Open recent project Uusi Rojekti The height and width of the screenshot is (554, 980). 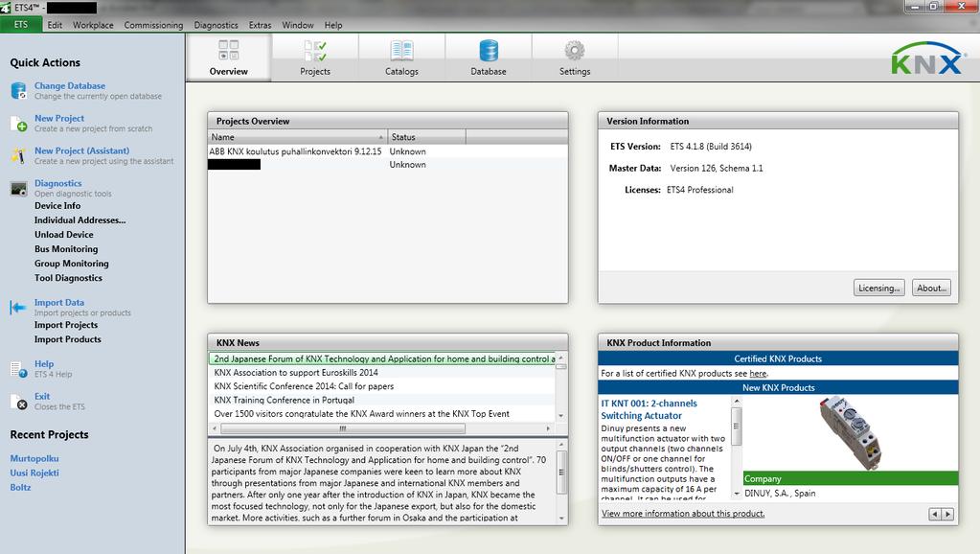click(x=34, y=473)
